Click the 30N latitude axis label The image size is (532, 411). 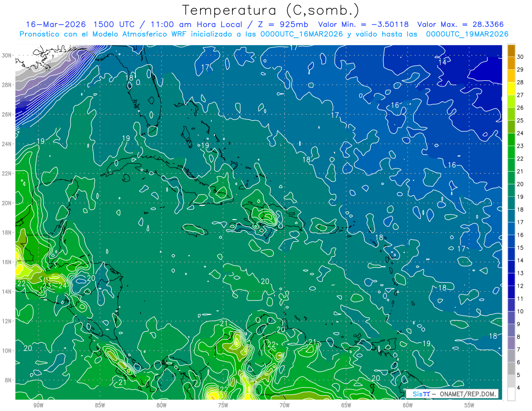tap(7, 55)
